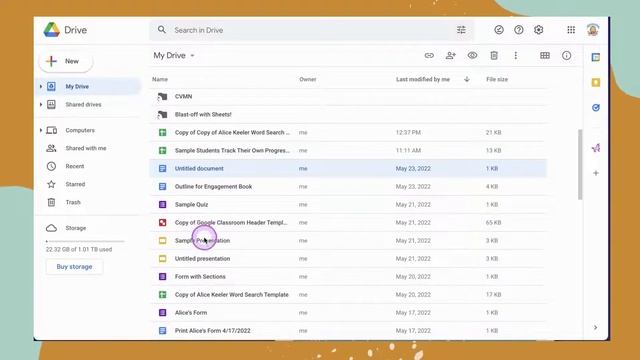Hide side panel with chevron arrow
Screen dimensions: 640x360
pyautogui.click(x=596, y=327)
